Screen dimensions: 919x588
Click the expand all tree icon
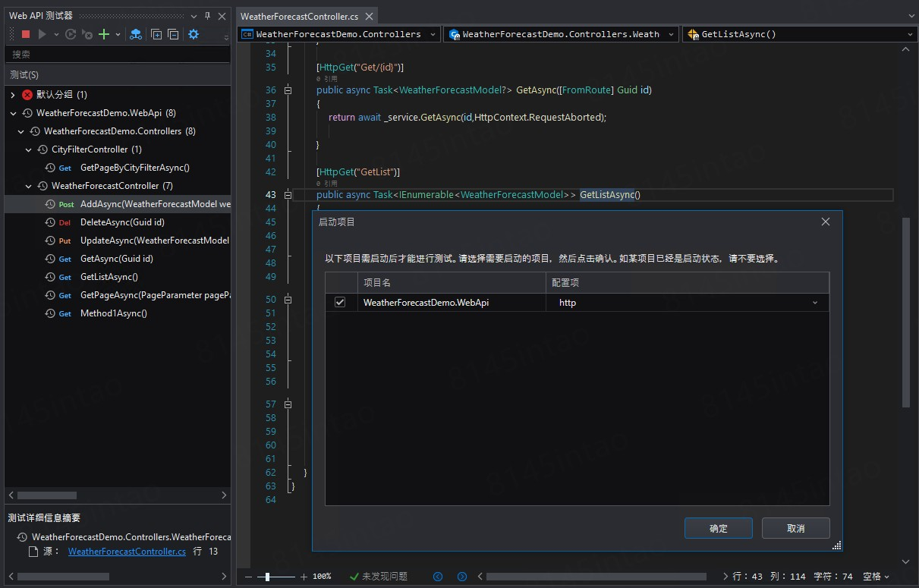(x=156, y=34)
